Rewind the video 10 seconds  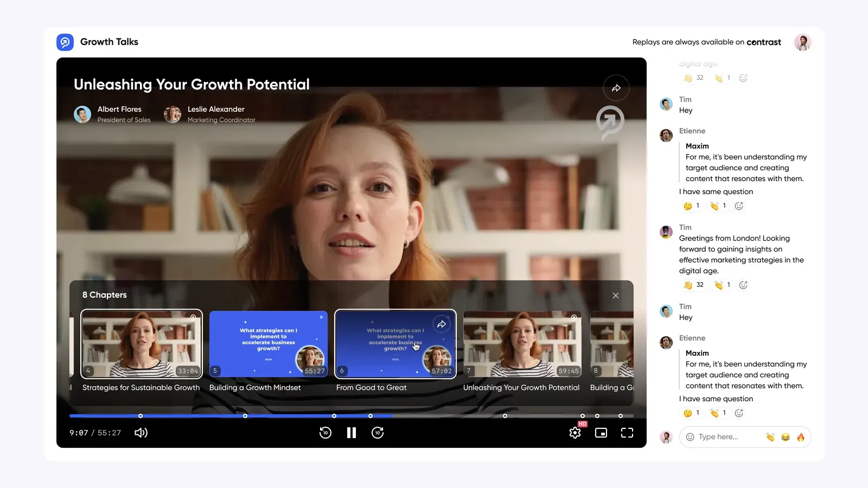(x=324, y=433)
